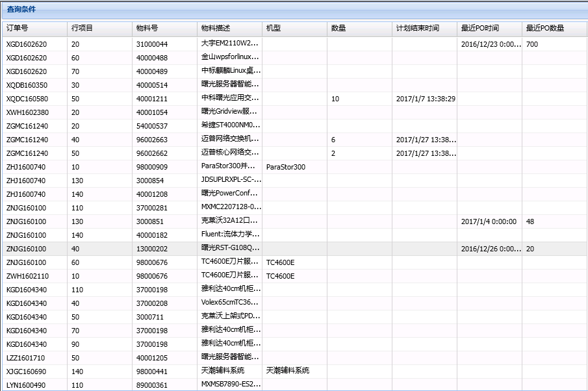Select material number 89000361
This screenshot has width=588, height=391.
pos(164,385)
